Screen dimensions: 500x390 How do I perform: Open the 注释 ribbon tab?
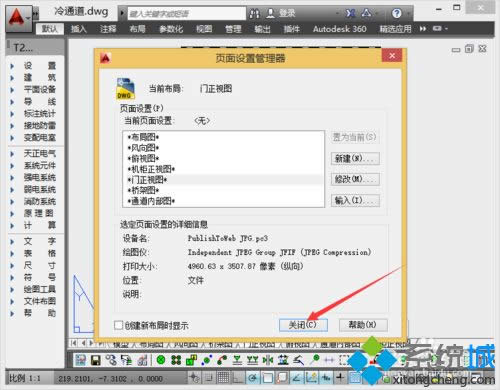tap(108, 29)
